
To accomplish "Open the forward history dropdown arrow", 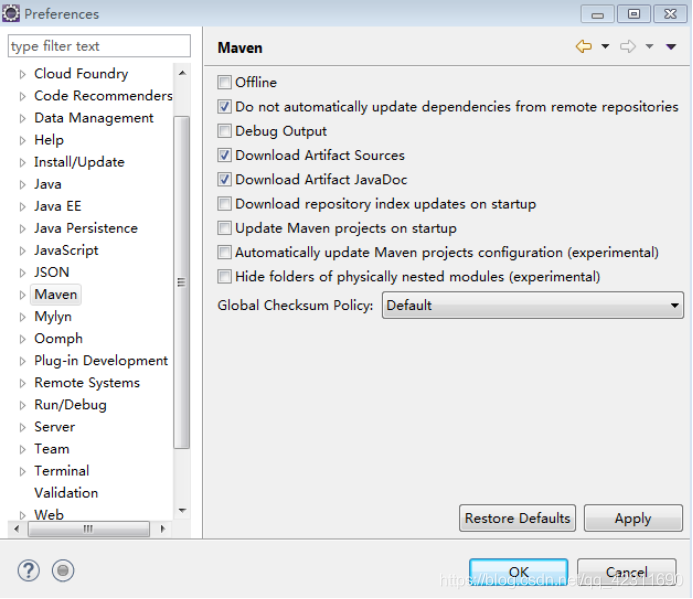I will coord(649,46).
